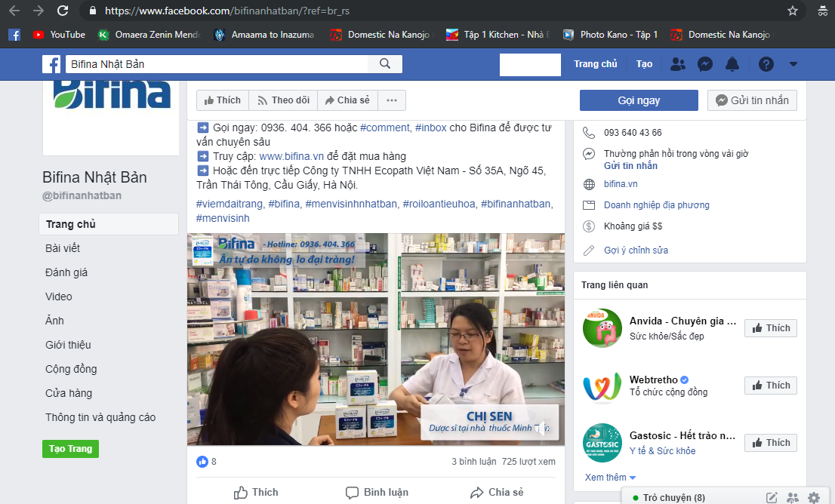Follow the page with Theo dõi
This screenshot has height=504, width=835.
[283, 100]
